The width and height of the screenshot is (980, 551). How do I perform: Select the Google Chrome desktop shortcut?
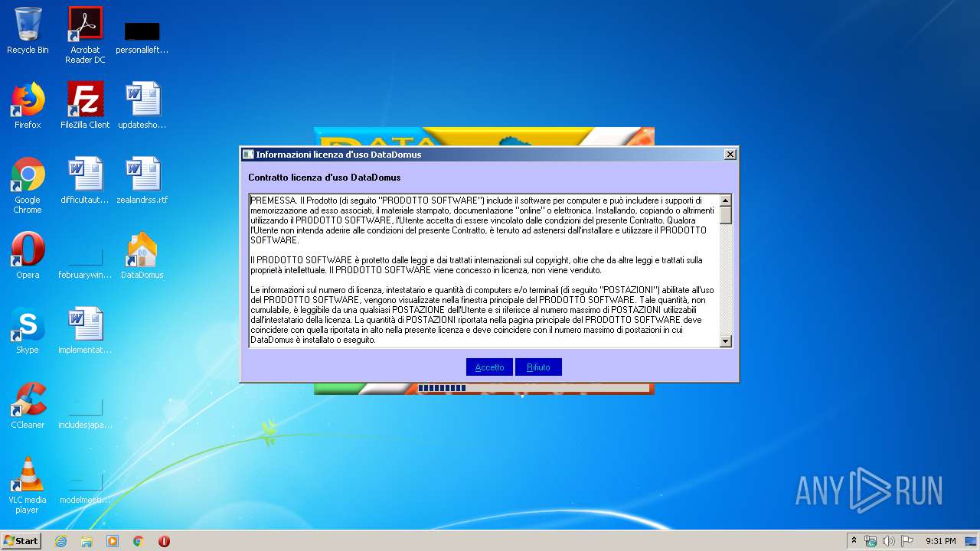click(x=28, y=185)
